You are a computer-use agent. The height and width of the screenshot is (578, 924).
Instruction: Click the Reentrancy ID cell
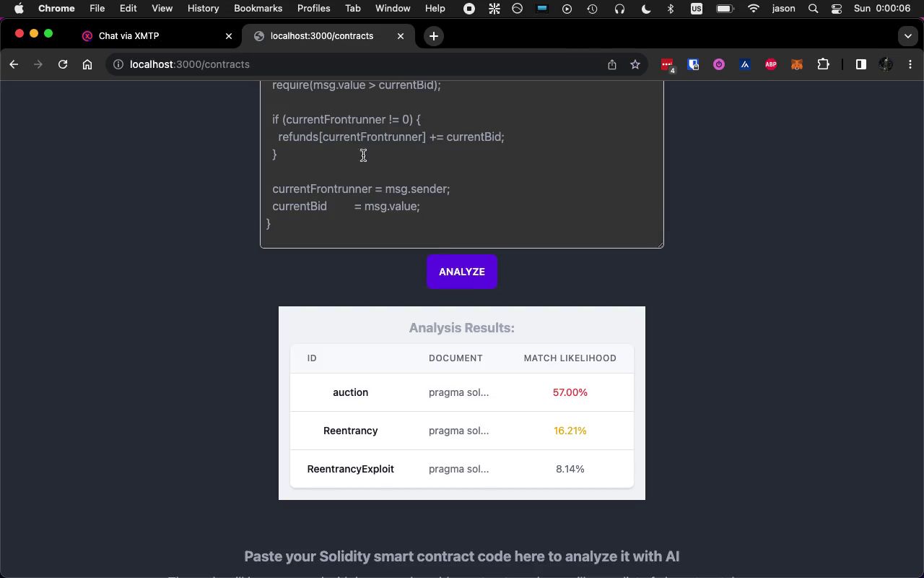pyautogui.click(x=350, y=431)
